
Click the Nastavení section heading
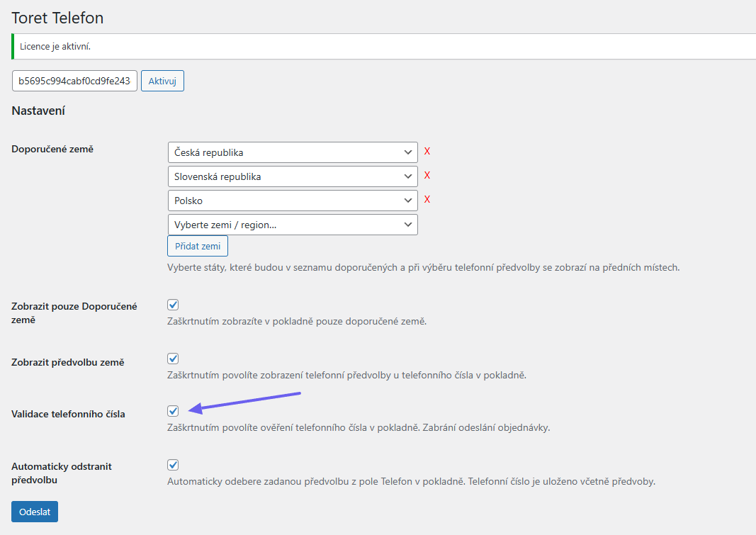point(38,111)
